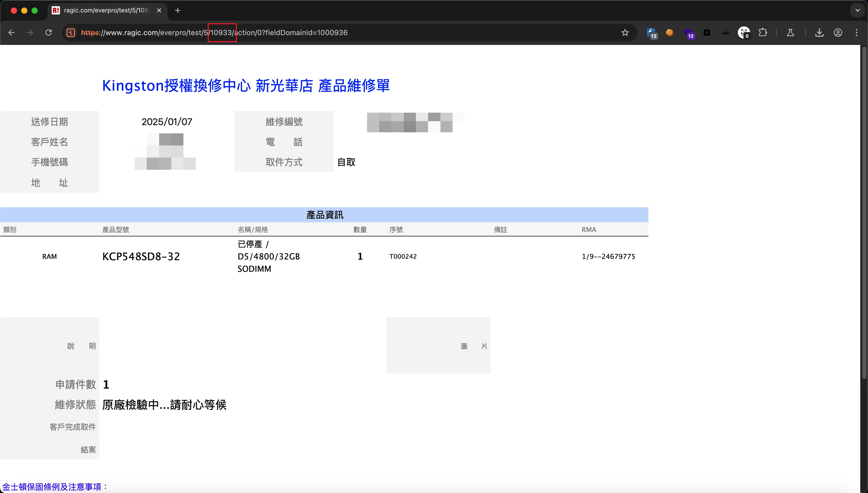The height and width of the screenshot is (493, 868).
Task: Click the 序號 column header
Action: [x=396, y=229]
